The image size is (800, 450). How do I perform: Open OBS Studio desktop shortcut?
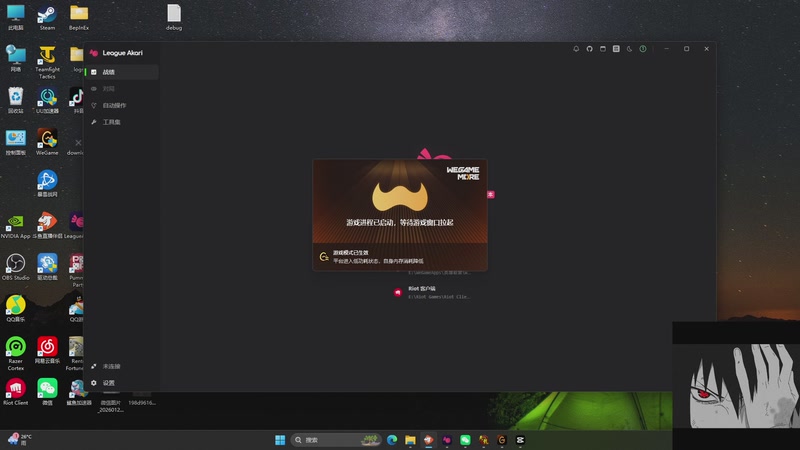click(15, 267)
